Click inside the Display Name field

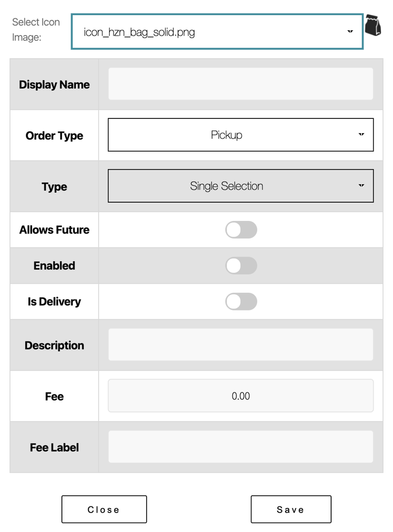(x=241, y=83)
